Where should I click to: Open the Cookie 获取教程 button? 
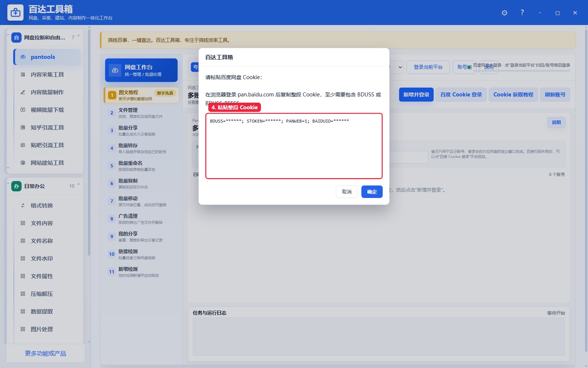(x=513, y=95)
